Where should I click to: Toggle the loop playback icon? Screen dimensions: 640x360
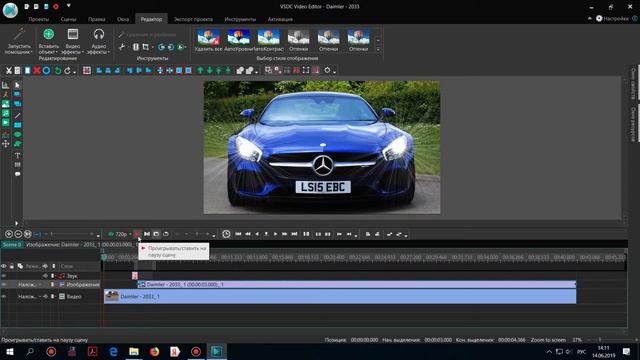[166, 234]
